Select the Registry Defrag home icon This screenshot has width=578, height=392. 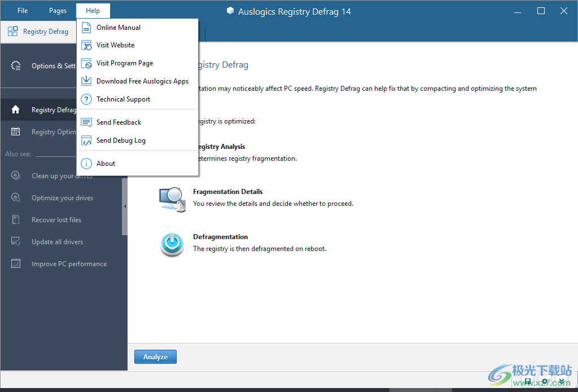click(x=15, y=110)
